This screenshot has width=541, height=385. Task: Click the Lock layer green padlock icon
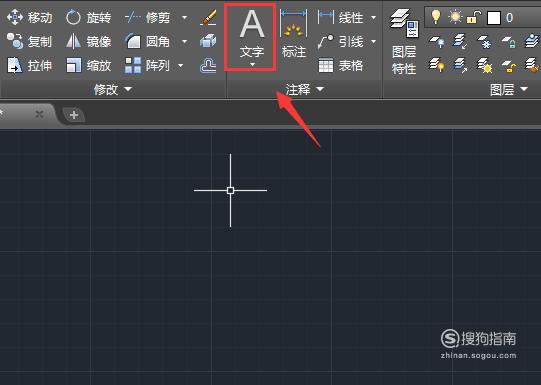point(508,41)
